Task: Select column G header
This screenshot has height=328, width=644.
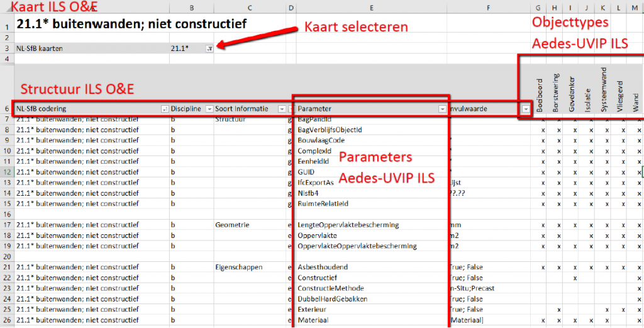Action: [538, 8]
